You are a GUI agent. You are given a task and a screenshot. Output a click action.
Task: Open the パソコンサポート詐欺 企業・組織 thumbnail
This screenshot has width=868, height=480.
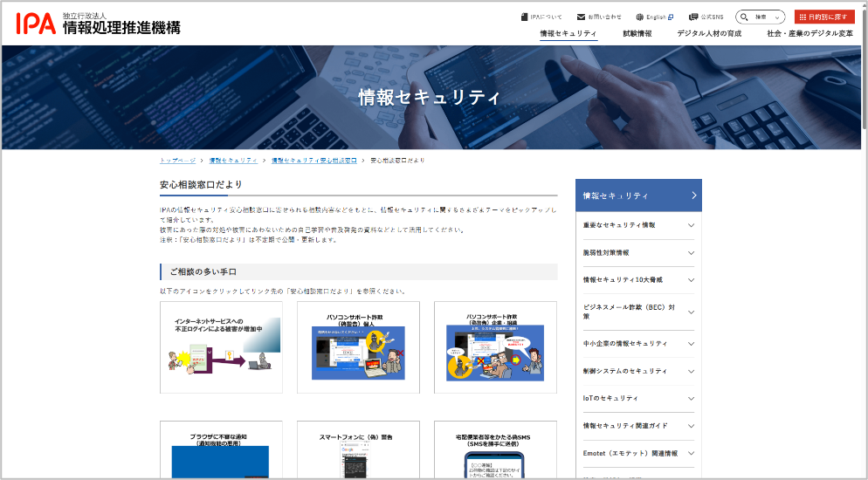[x=495, y=347]
